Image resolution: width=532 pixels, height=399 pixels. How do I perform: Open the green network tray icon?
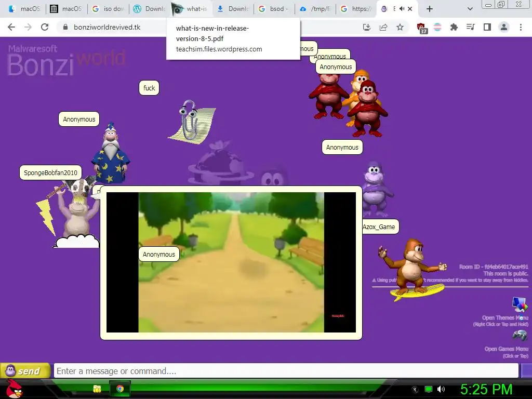pyautogui.click(x=429, y=389)
